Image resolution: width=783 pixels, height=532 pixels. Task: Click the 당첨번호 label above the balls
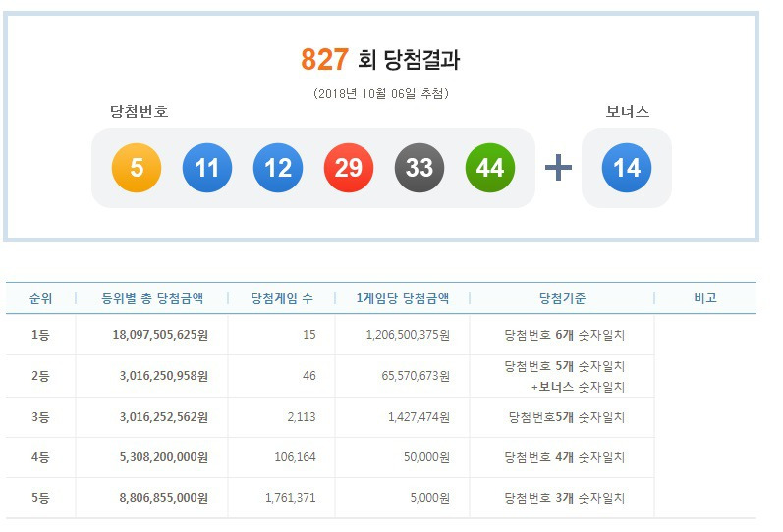[140, 111]
